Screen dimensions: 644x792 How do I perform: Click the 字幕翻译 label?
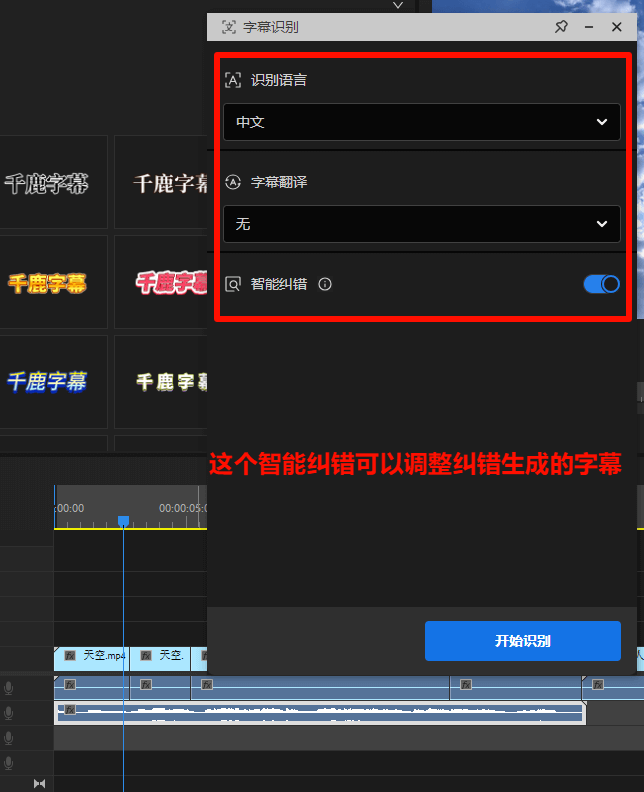coord(279,182)
